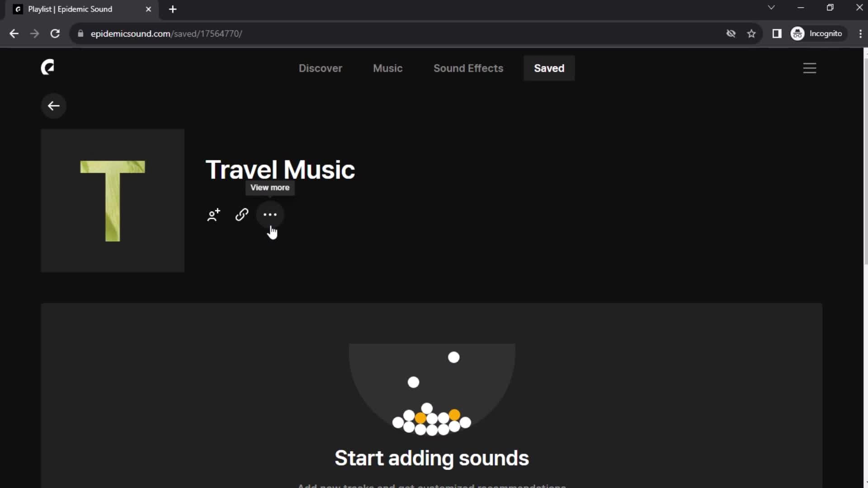This screenshot has height=488, width=868.
Task: Select the Music tab
Action: pos(387,68)
